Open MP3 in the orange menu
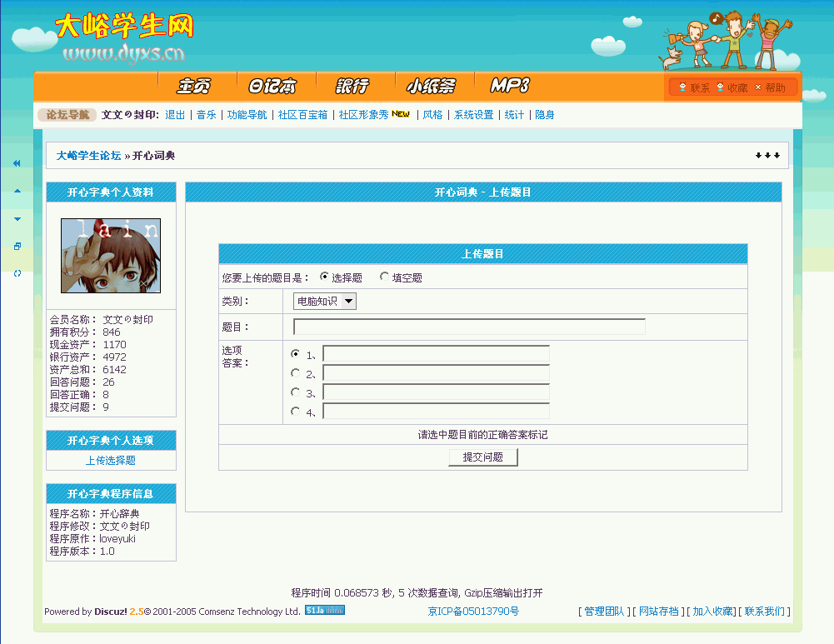The image size is (834, 644). (510, 85)
